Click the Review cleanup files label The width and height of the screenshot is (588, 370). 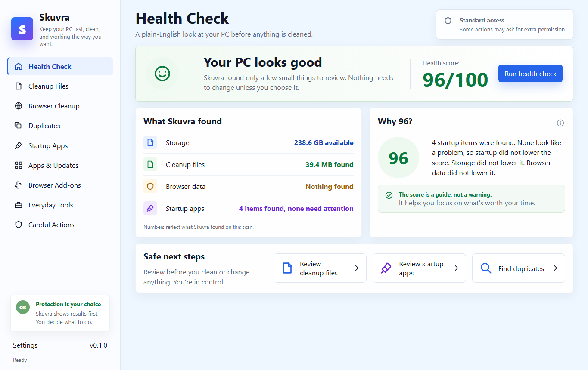point(319,268)
